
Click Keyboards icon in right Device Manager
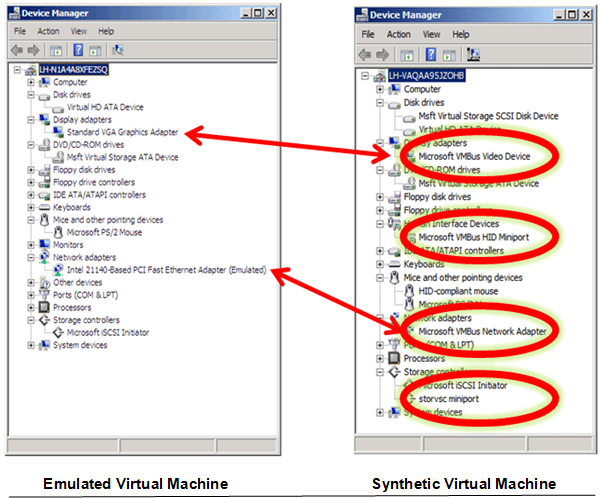pos(394,264)
